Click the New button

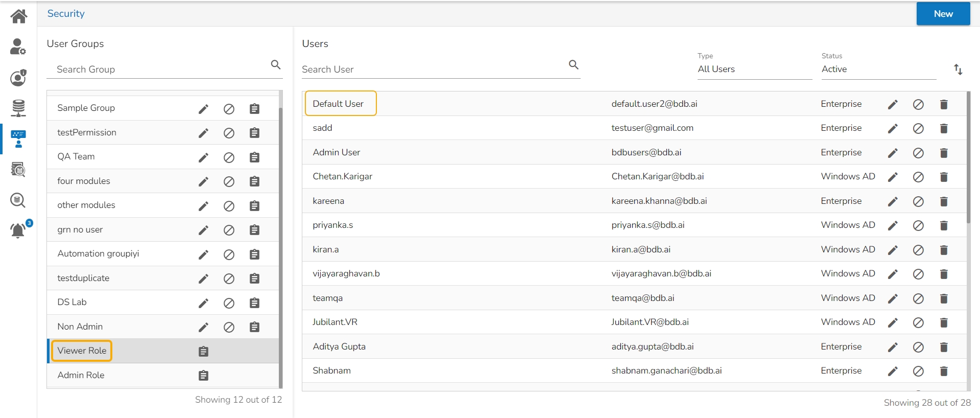(x=943, y=14)
